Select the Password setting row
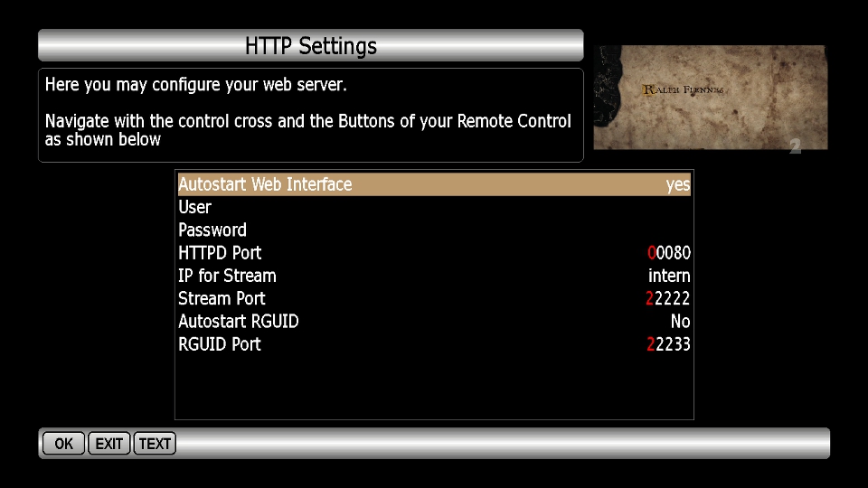The image size is (868, 488). click(212, 230)
